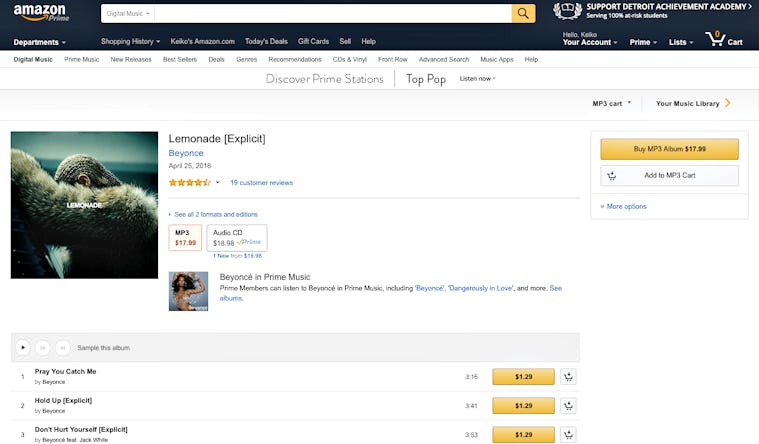Image resolution: width=759 pixels, height=444 pixels.
Task: Add Pray You Catch Me to cart
Action: click(568, 377)
